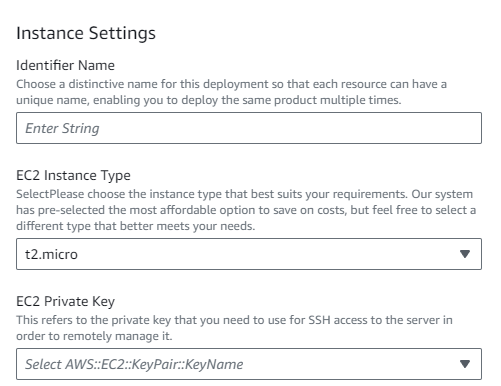
Task: Click empty right side of Identifier field
Action: coord(367,128)
